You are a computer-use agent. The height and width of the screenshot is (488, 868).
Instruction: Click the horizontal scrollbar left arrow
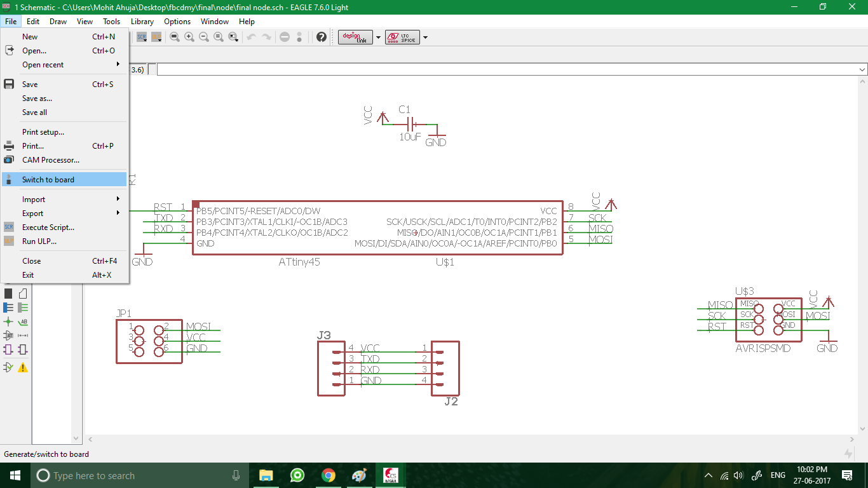pyautogui.click(x=91, y=439)
